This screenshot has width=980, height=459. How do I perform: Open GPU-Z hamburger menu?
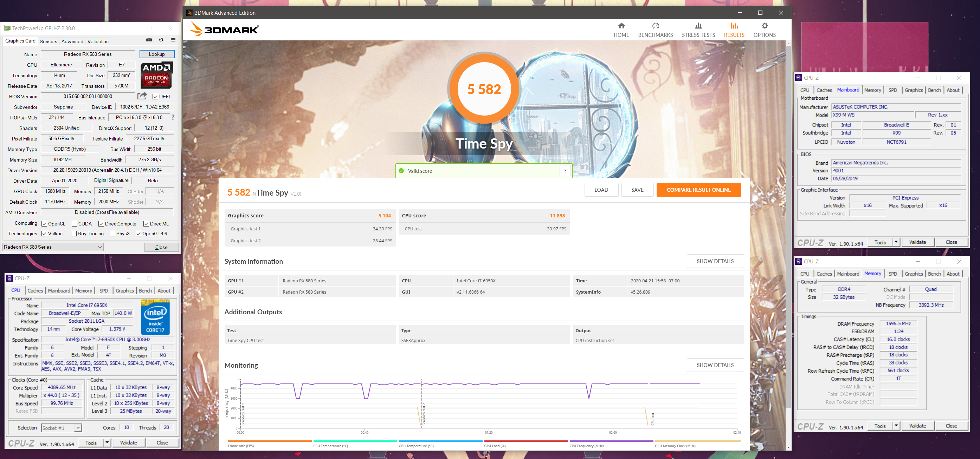[173, 40]
